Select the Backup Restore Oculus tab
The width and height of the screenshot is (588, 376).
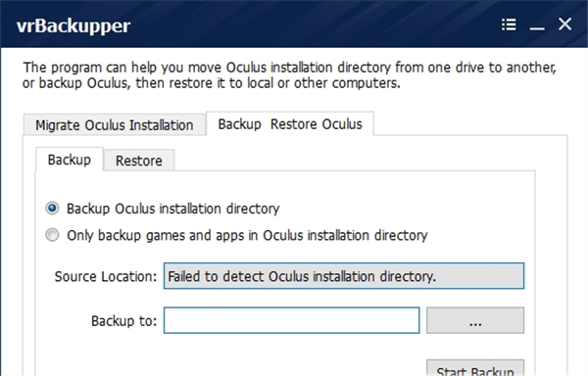[290, 124]
